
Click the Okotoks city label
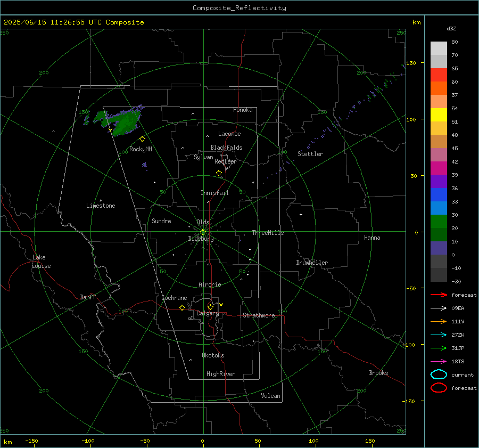[213, 355]
